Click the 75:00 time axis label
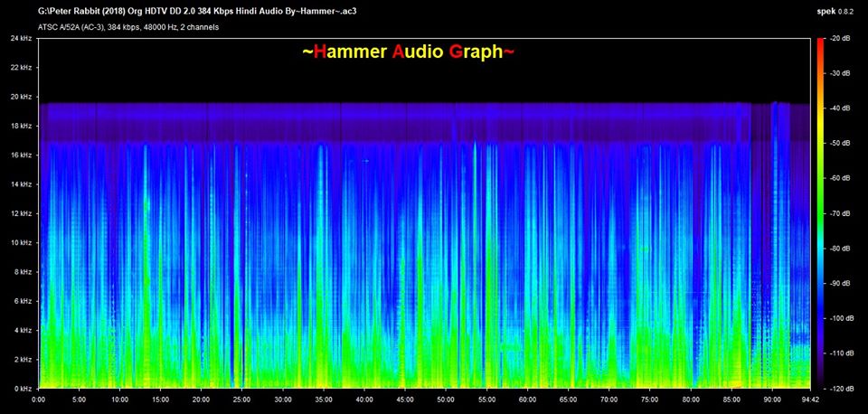Image resolution: width=868 pixels, height=414 pixels. click(x=650, y=399)
